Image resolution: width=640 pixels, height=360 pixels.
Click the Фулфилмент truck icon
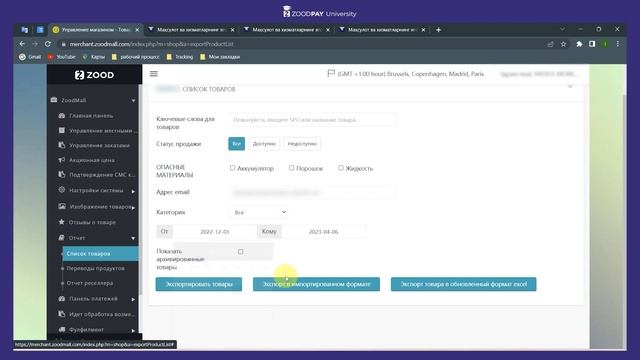(62, 329)
